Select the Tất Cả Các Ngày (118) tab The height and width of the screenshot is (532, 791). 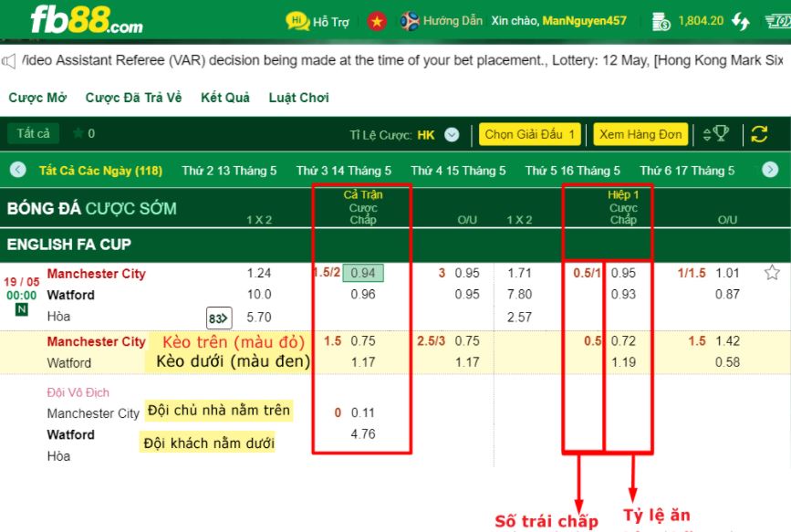[101, 171]
